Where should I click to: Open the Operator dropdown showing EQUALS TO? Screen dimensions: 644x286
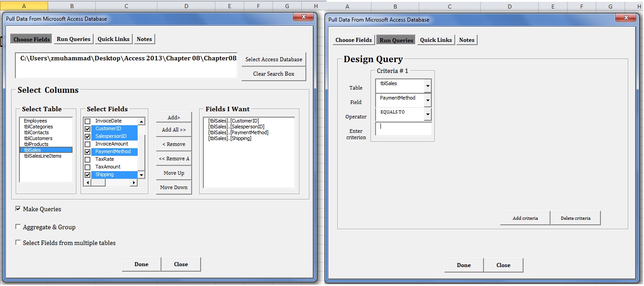click(x=428, y=115)
